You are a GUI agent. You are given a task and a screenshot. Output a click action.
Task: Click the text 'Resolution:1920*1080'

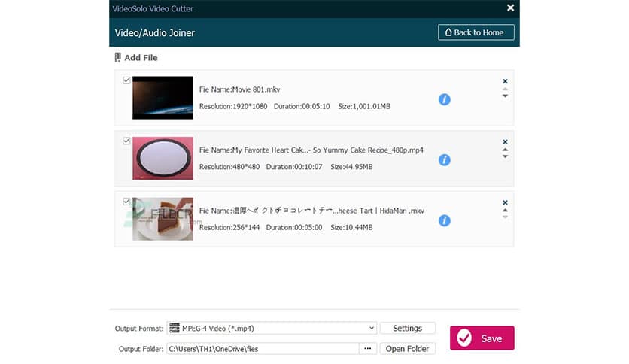coord(233,106)
